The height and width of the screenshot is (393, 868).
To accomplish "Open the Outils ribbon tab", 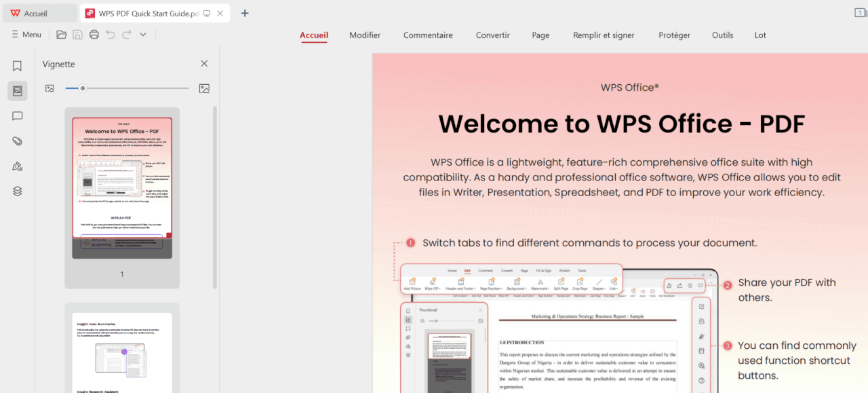I will tap(722, 35).
